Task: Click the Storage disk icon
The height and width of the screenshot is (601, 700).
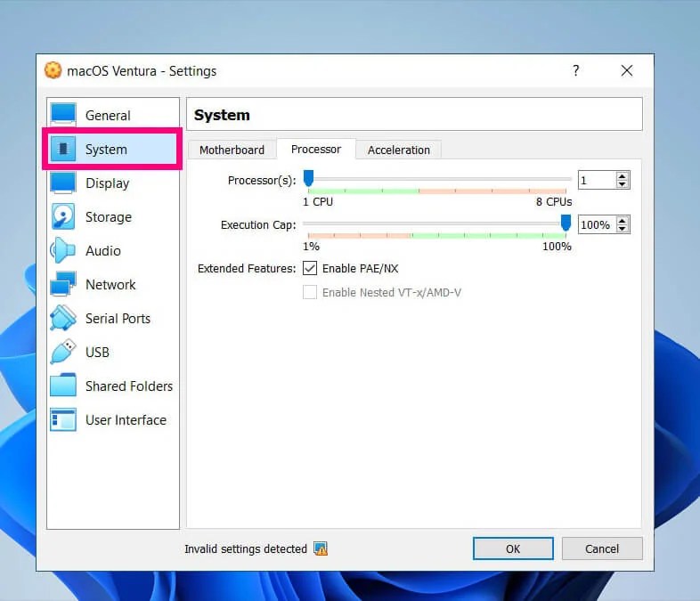Action: [63, 217]
